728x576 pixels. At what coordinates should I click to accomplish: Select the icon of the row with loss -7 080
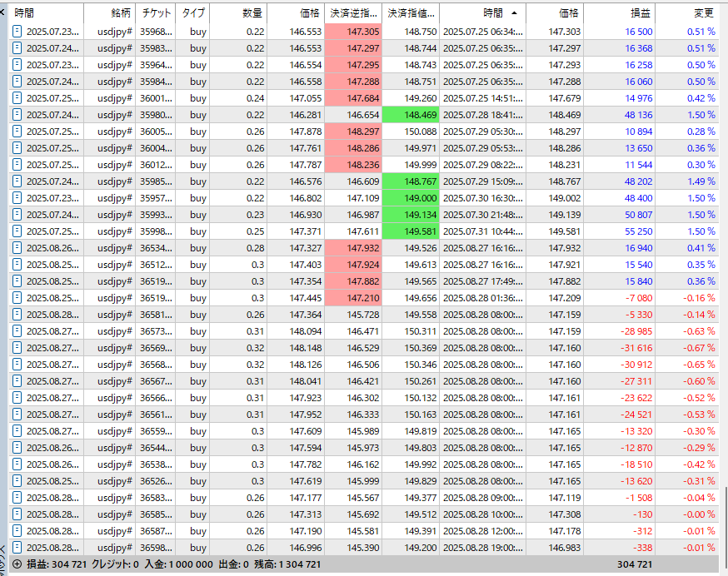coord(17,298)
